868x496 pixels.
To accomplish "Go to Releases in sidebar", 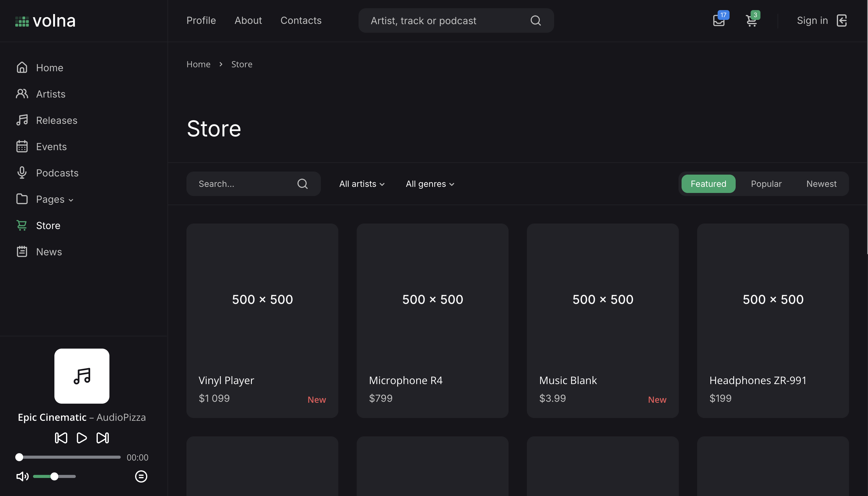I will (57, 120).
